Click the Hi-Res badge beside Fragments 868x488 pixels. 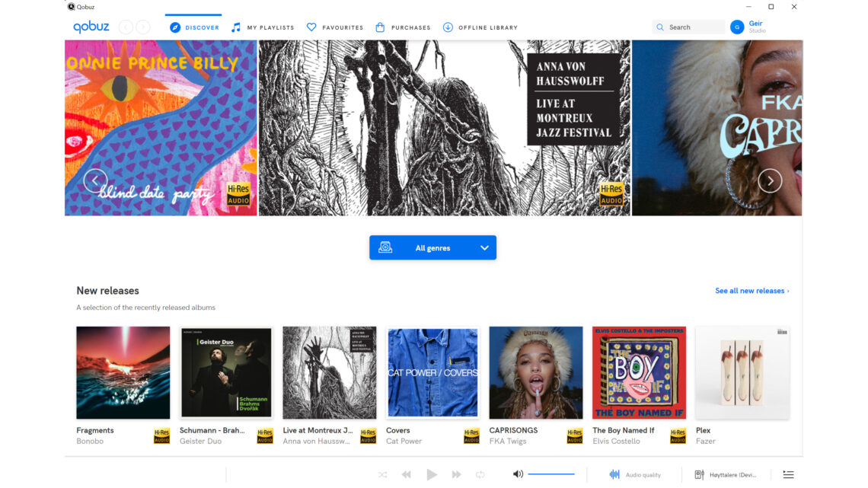pyautogui.click(x=161, y=436)
